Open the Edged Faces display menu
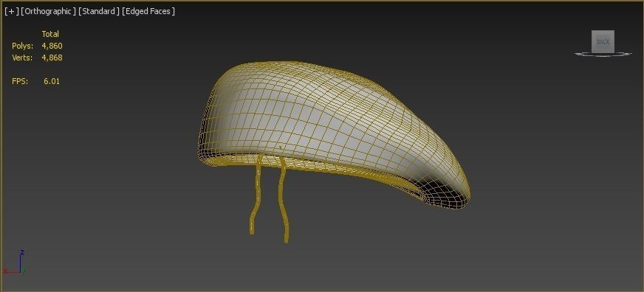The width and height of the screenshot is (644, 292). tap(148, 12)
